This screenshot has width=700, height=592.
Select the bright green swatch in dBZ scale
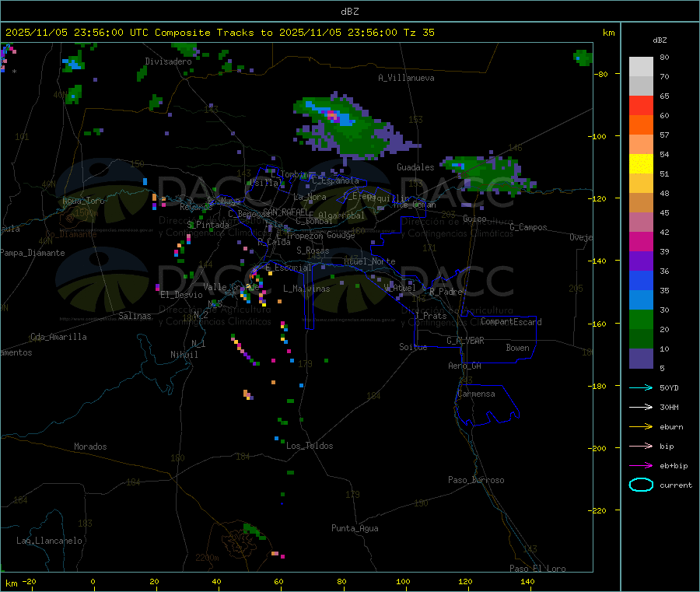point(641,319)
